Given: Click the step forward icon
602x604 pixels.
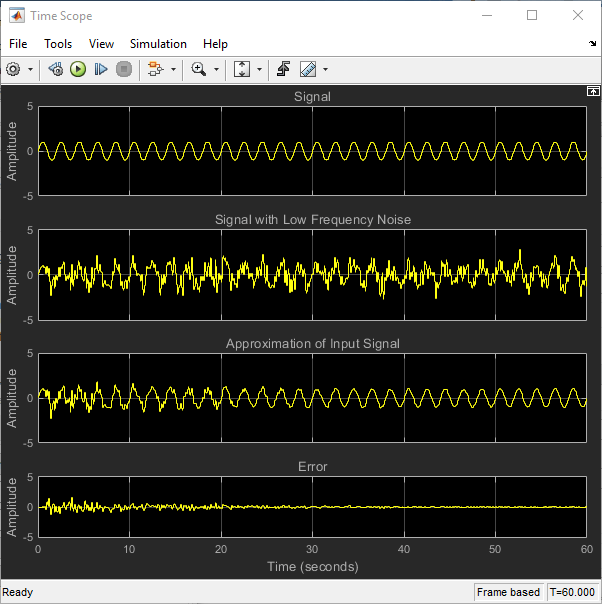Looking at the screenshot, I should [x=101, y=70].
